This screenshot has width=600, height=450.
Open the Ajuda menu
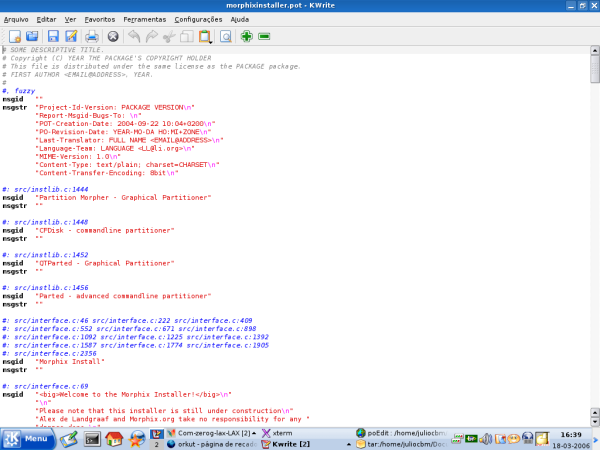[x=240, y=20]
